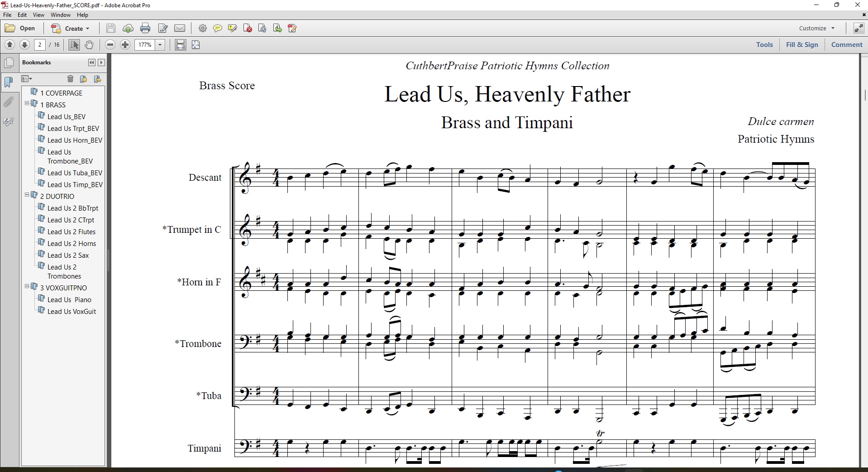Open the View menu
The image size is (868, 472).
point(38,15)
